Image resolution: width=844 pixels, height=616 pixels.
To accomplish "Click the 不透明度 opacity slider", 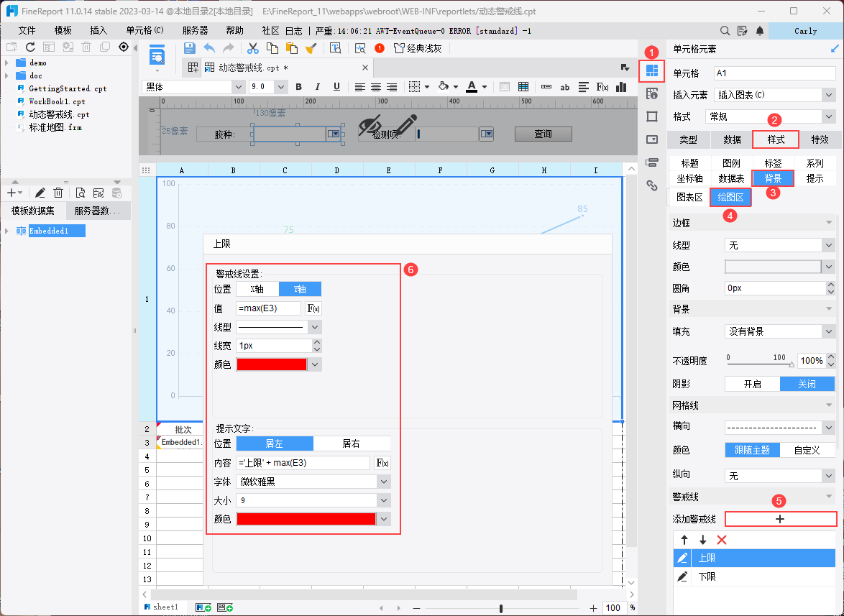I will 759,364.
